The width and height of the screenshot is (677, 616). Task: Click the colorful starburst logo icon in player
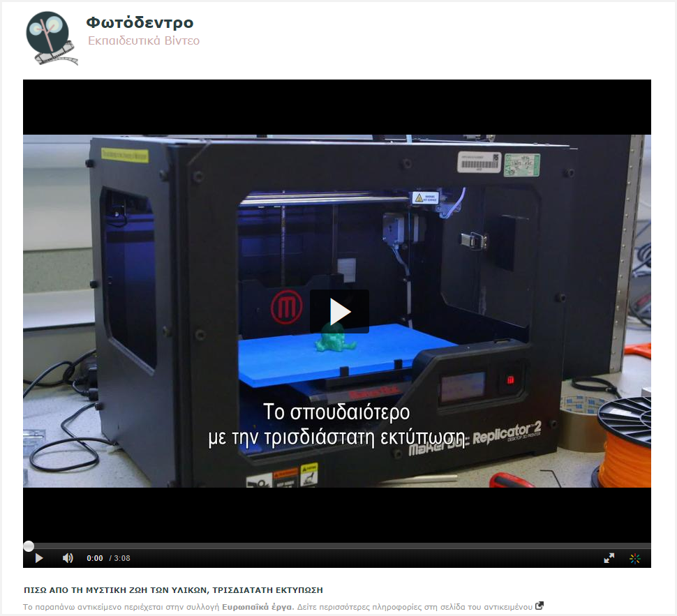click(634, 559)
